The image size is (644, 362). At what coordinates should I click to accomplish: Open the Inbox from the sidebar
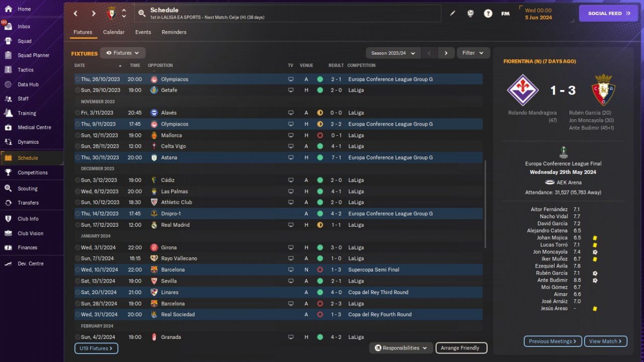[x=24, y=26]
